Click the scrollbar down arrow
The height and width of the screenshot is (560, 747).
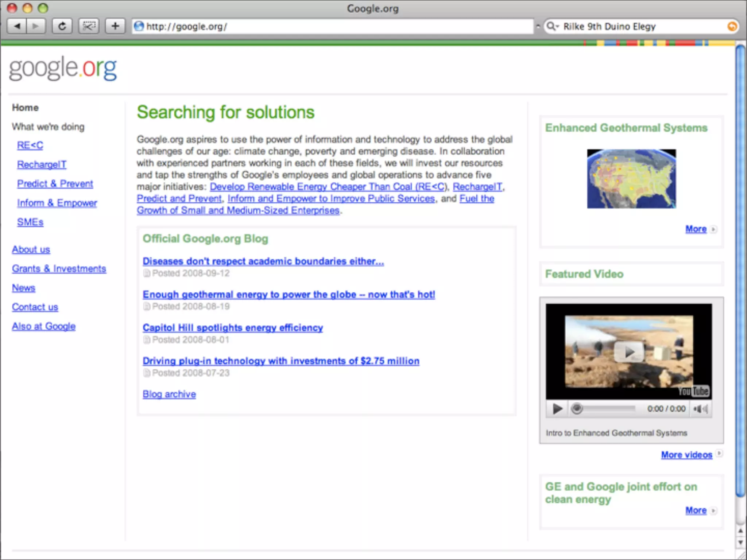point(740,542)
